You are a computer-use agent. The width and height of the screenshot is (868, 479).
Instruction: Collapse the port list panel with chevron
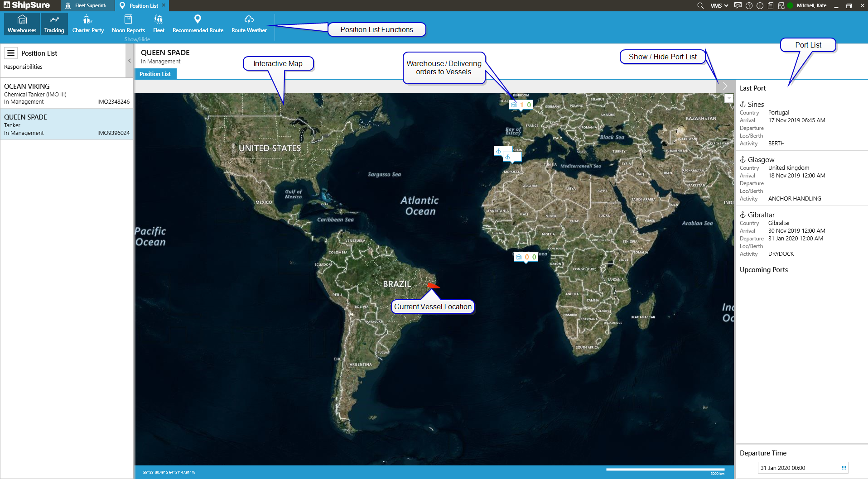pyautogui.click(x=725, y=86)
